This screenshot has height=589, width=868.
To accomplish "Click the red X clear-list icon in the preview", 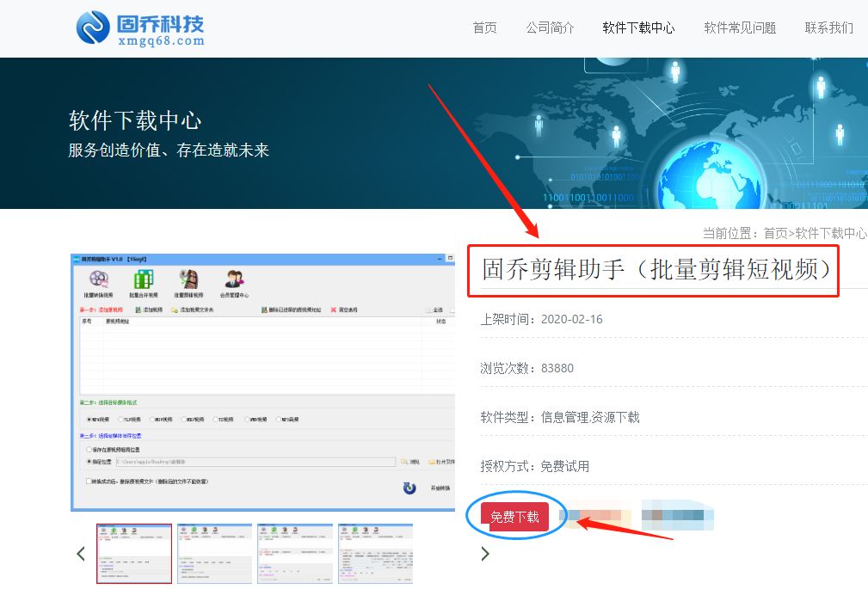I will [x=333, y=310].
